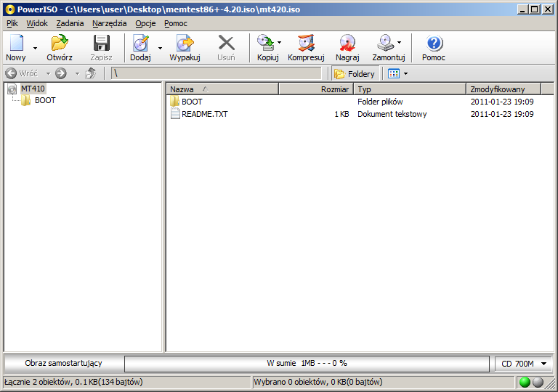Click the BOOT row modified date 2011-01-23 19:09
Viewport: 558px width, 392px height.
[502, 102]
